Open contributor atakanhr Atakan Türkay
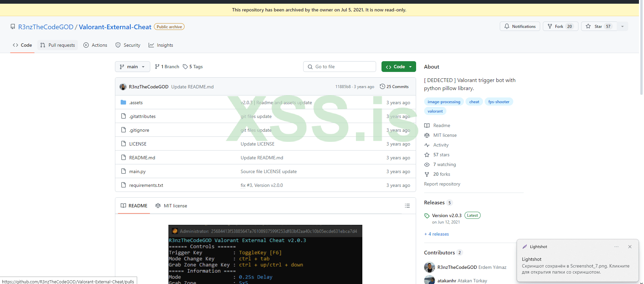 click(462, 281)
